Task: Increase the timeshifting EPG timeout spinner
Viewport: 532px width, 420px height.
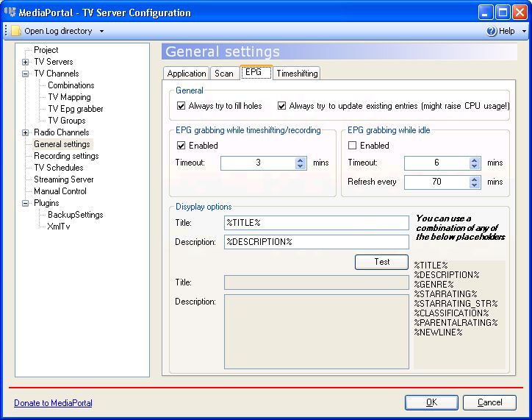Action: [x=301, y=160]
